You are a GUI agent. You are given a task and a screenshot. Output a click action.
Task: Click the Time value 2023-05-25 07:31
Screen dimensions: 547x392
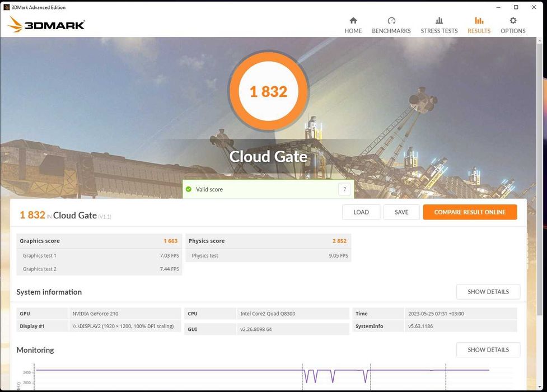click(x=436, y=314)
